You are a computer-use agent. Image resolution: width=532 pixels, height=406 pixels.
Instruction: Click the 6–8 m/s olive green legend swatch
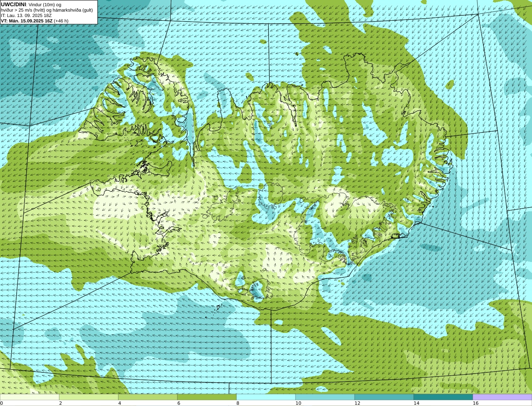207,397
